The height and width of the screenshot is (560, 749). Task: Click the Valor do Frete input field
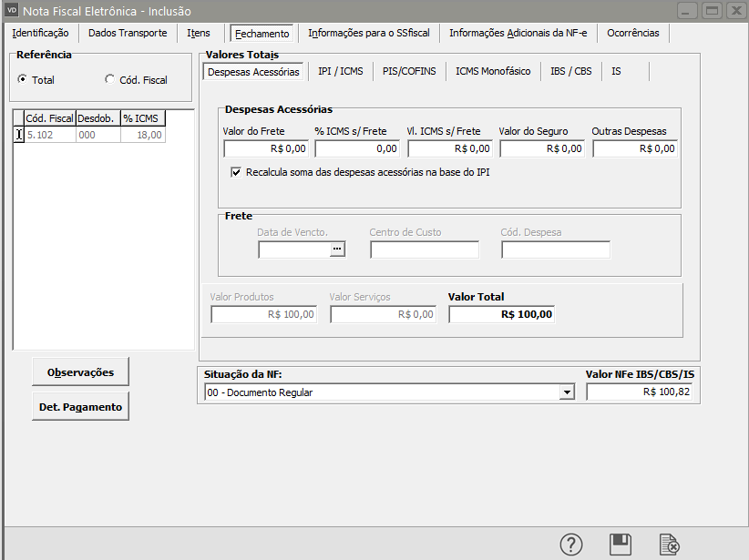(266, 148)
